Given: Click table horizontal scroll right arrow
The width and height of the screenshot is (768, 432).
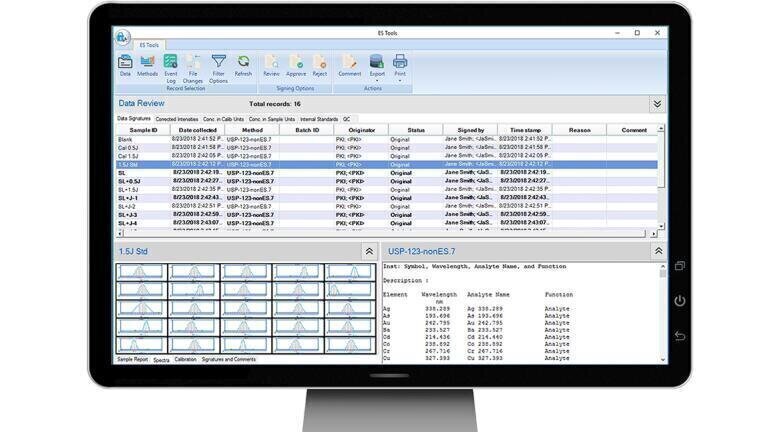Looking at the screenshot, I should point(653,234).
